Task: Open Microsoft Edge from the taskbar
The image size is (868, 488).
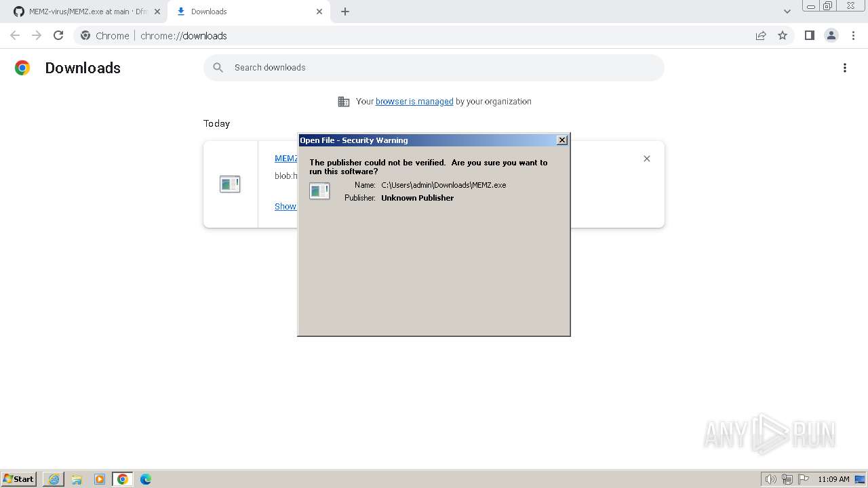Action: pyautogui.click(x=146, y=479)
